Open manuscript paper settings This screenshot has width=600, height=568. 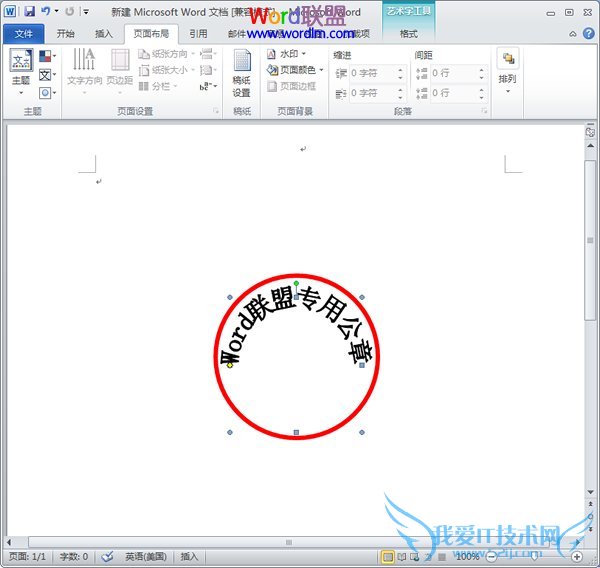[x=241, y=73]
